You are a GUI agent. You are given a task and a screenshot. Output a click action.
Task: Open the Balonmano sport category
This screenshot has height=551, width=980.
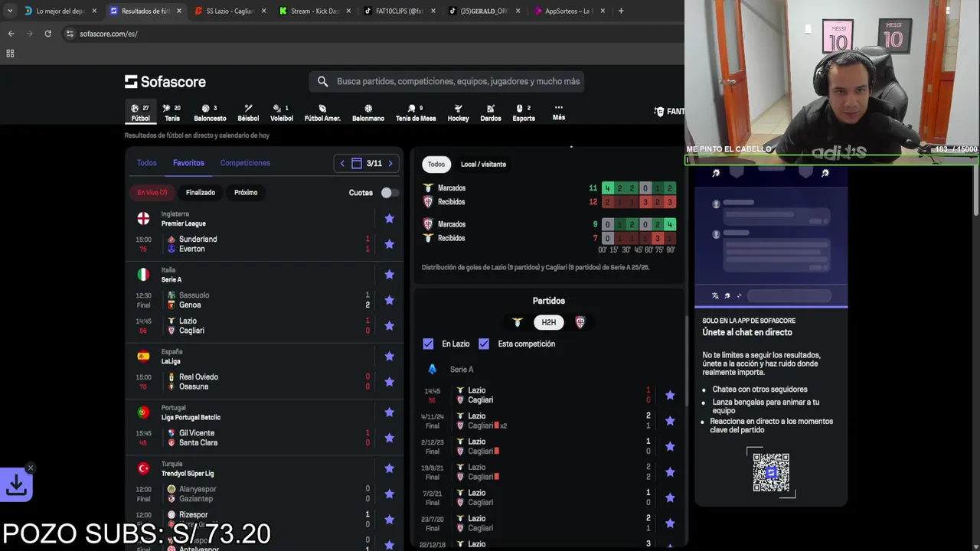click(x=368, y=113)
